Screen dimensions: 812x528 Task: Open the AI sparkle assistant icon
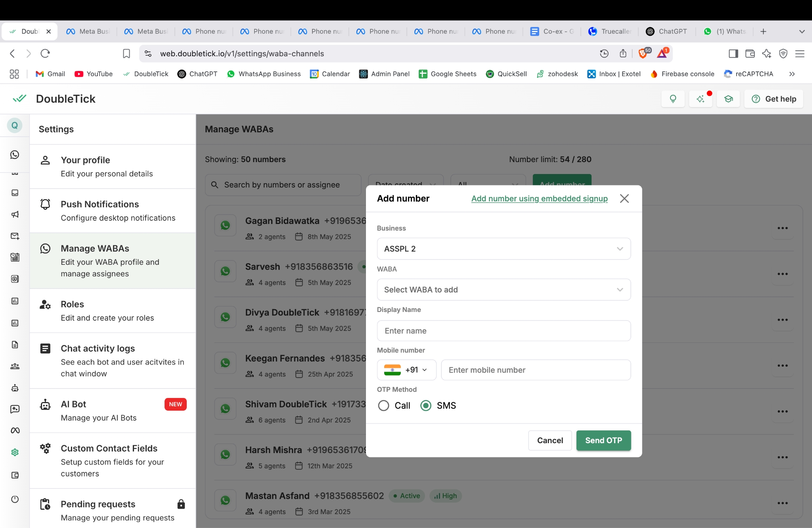click(701, 99)
